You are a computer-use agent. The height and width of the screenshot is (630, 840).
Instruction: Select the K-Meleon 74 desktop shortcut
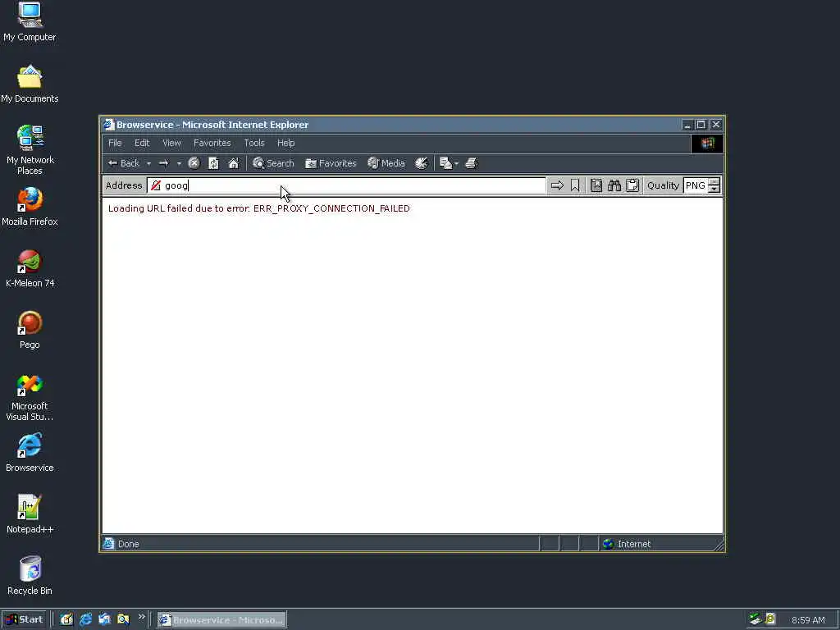[30, 268]
